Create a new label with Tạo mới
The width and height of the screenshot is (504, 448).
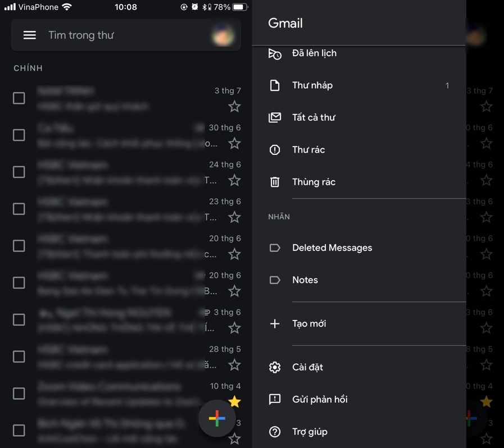point(309,324)
